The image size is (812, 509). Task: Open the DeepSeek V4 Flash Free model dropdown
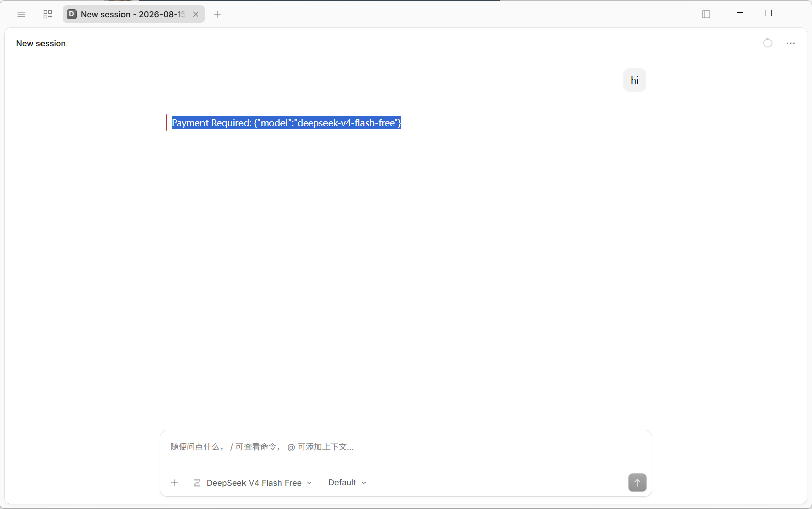pos(253,483)
